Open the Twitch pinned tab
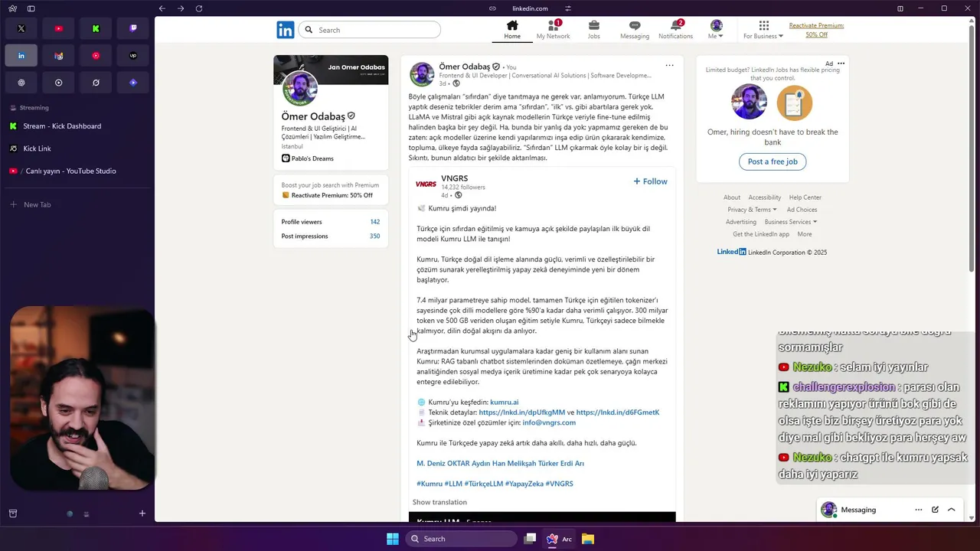This screenshot has width=980, height=551. click(133, 29)
